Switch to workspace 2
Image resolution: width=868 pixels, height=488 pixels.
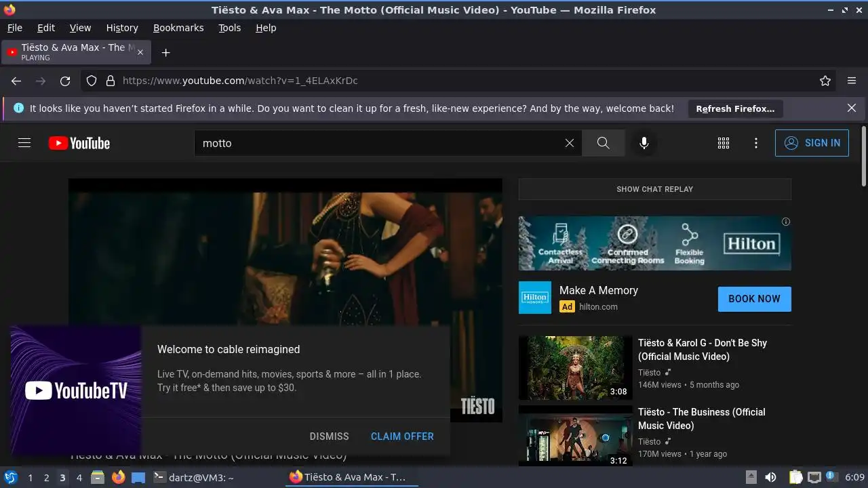[46, 478]
